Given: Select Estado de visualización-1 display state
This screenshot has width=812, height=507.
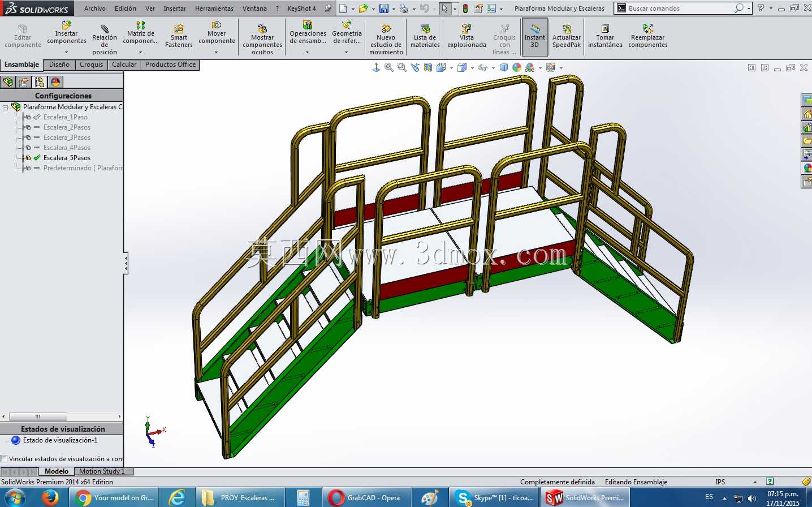Looking at the screenshot, I should [60, 440].
